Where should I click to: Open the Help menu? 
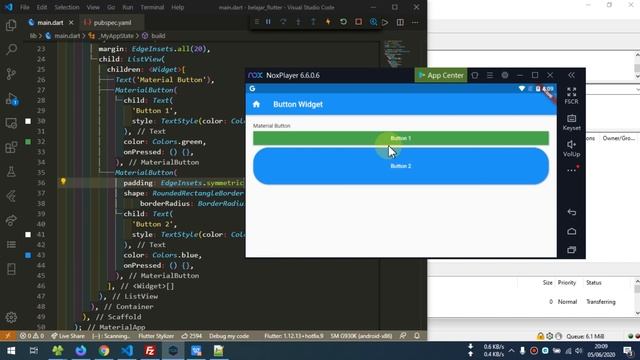coord(178,7)
